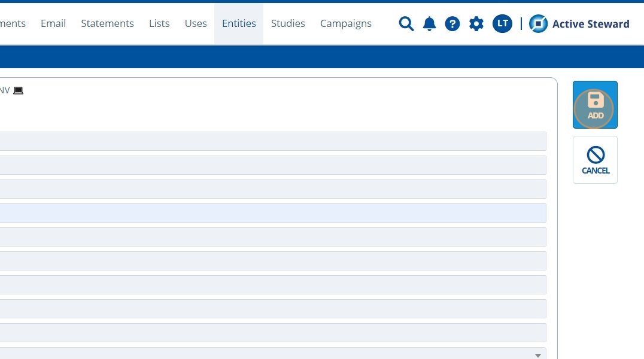Open the Studies tab
Image resolution: width=644 pixels, height=359 pixels.
click(288, 23)
